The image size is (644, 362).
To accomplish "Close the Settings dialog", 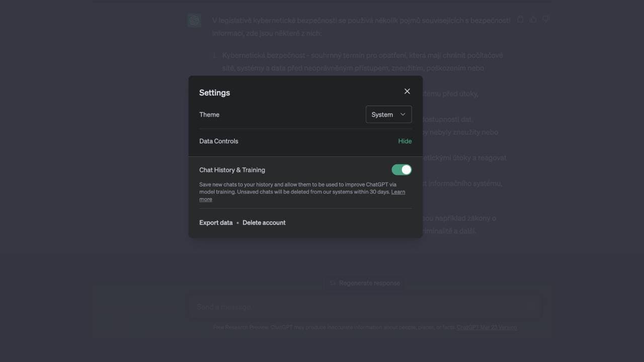I will (x=407, y=91).
